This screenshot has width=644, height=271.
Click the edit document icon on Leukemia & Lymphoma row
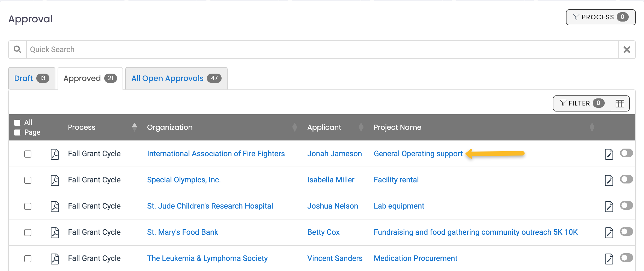(x=609, y=258)
